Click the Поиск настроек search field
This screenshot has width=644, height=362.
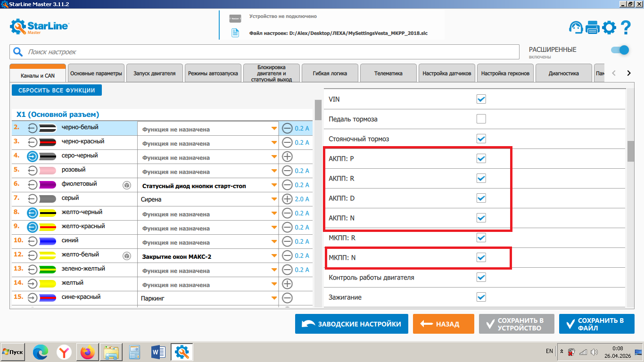click(x=269, y=52)
